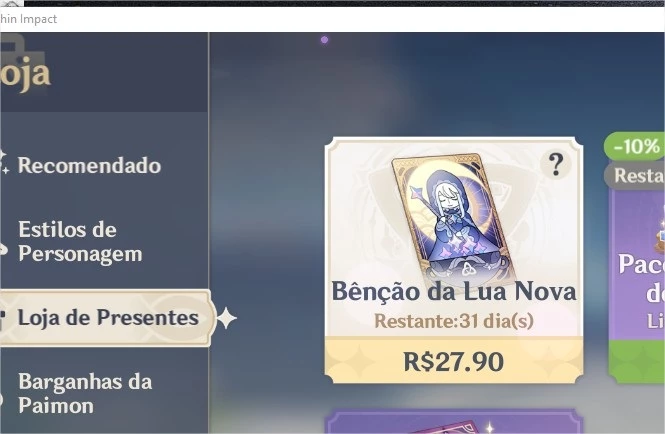Buy Bênção da Lua Nova for R$27.90
665x434 pixels.
(454, 361)
